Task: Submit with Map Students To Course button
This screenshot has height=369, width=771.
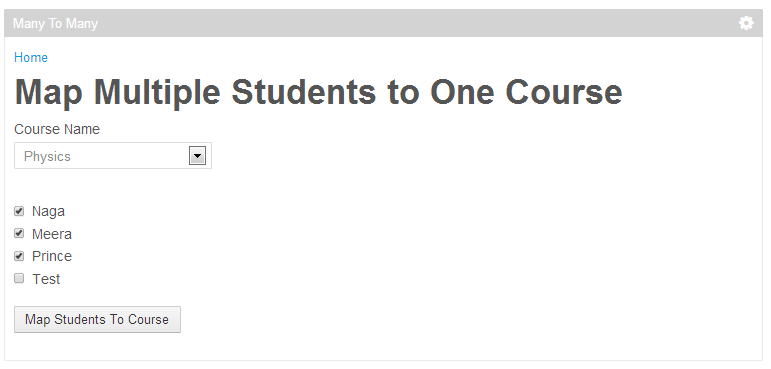Action: tap(97, 319)
